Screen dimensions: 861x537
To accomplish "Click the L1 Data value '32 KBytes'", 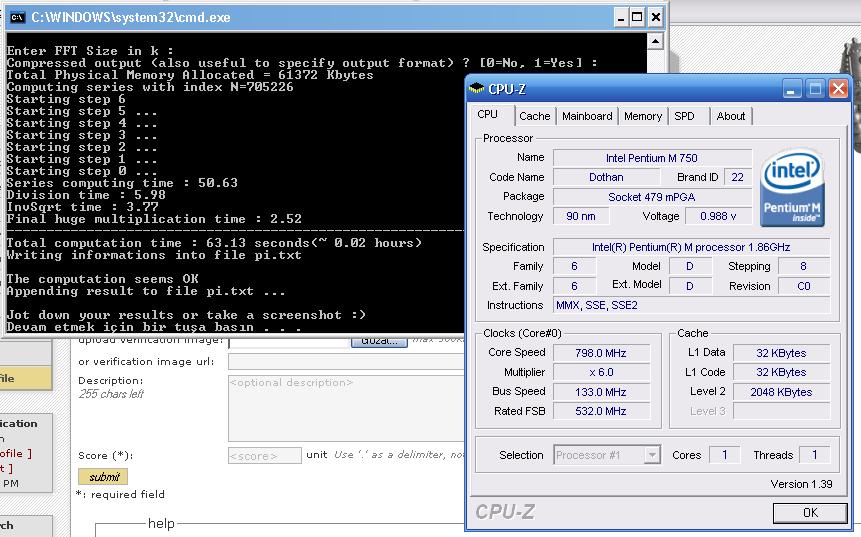I will coord(781,353).
